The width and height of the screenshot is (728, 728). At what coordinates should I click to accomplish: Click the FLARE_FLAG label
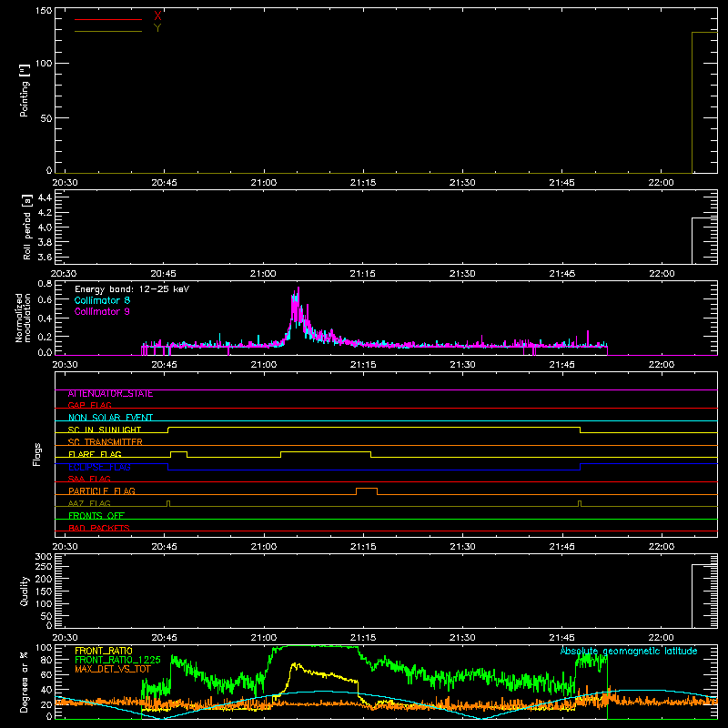pyautogui.click(x=95, y=454)
